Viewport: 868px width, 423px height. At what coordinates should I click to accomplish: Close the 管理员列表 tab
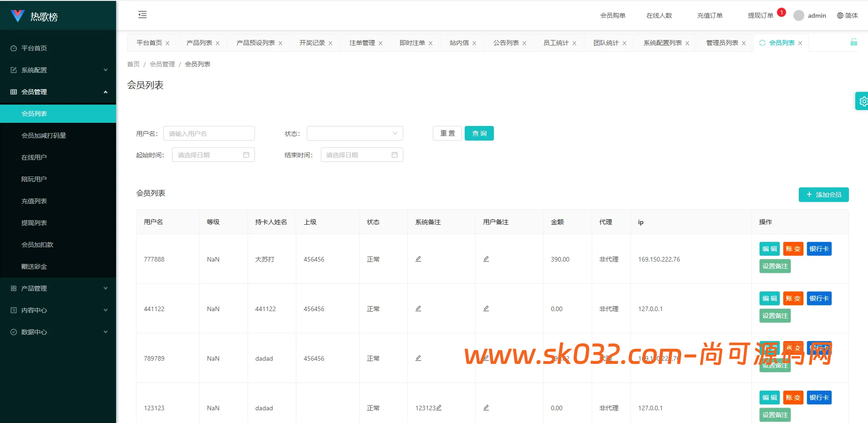pyautogui.click(x=744, y=43)
